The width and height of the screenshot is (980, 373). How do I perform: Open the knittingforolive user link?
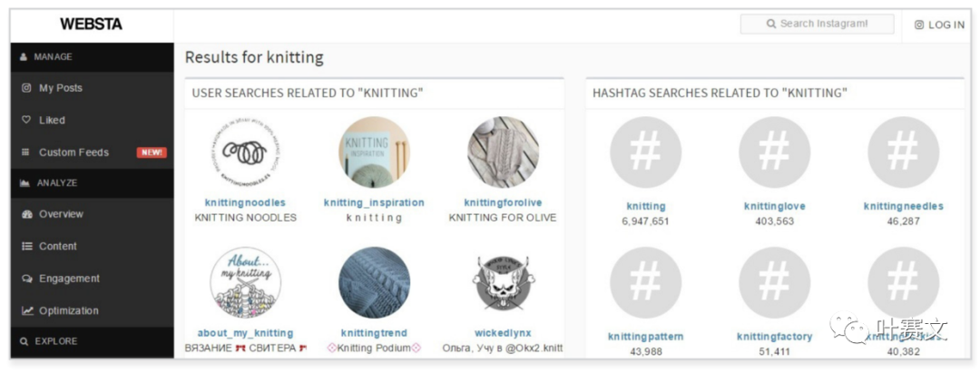(x=503, y=202)
